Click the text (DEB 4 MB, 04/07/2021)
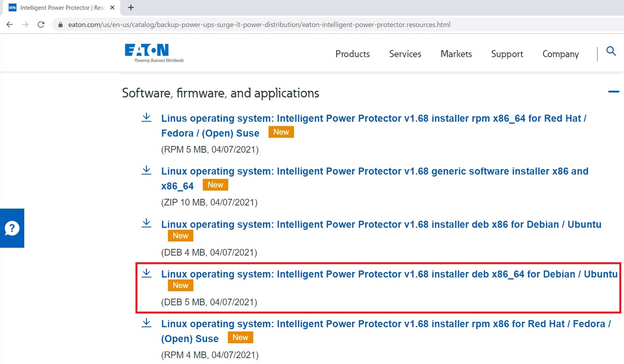The height and width of the screenshot is (364, 624). coord(209,252)
